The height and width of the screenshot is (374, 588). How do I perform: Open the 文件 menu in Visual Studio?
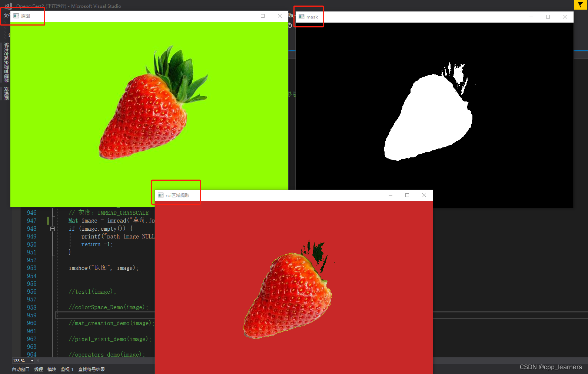point(7,16)
